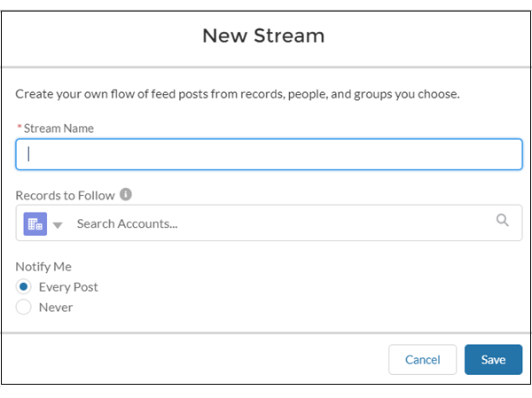
Task: Open the object type dropdown arrow
Action: click(x=58, y=225)
